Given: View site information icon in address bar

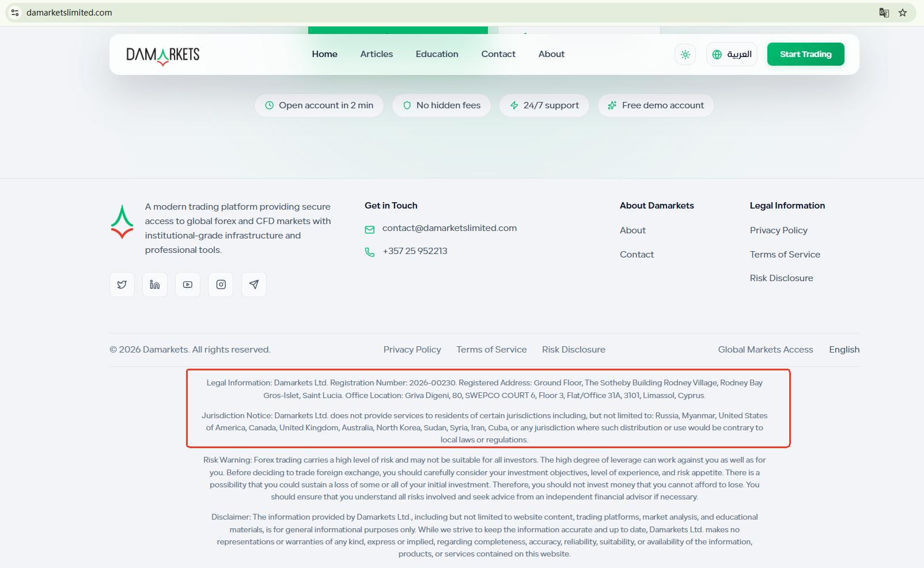Looking at the screenshot, I should click(15, 13).
